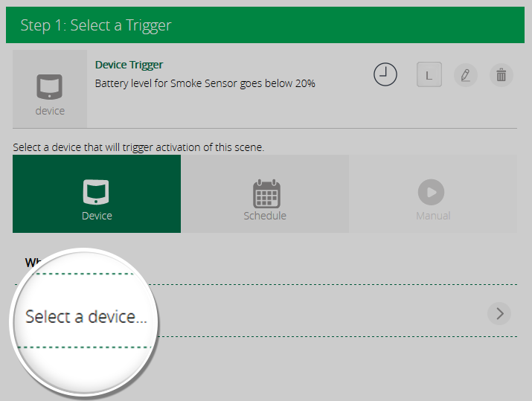Click the tablet icon in the Device tab
Viewport: 532px width, 401px height.
click(97, 192)
